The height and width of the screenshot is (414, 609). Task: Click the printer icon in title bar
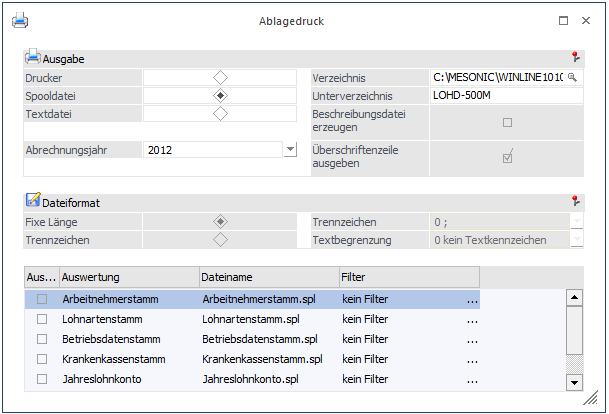[20, 20]
